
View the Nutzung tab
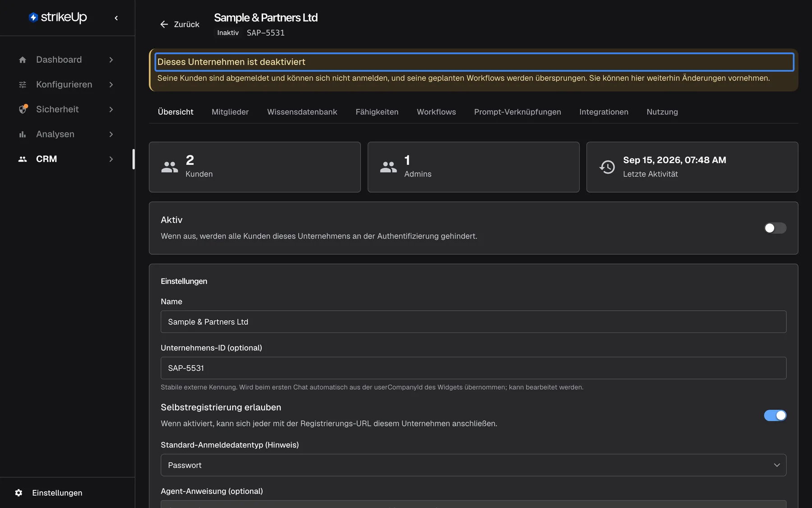point(662,112)
